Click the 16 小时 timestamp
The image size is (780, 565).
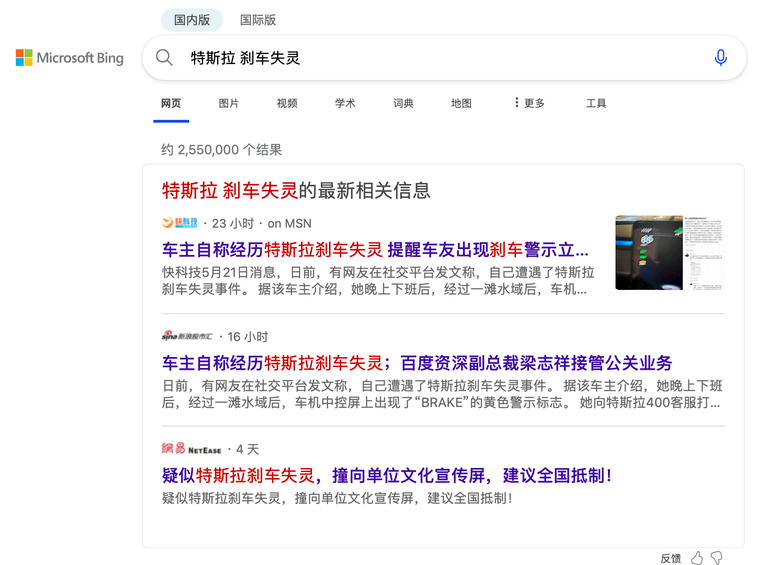click(248, 337)
